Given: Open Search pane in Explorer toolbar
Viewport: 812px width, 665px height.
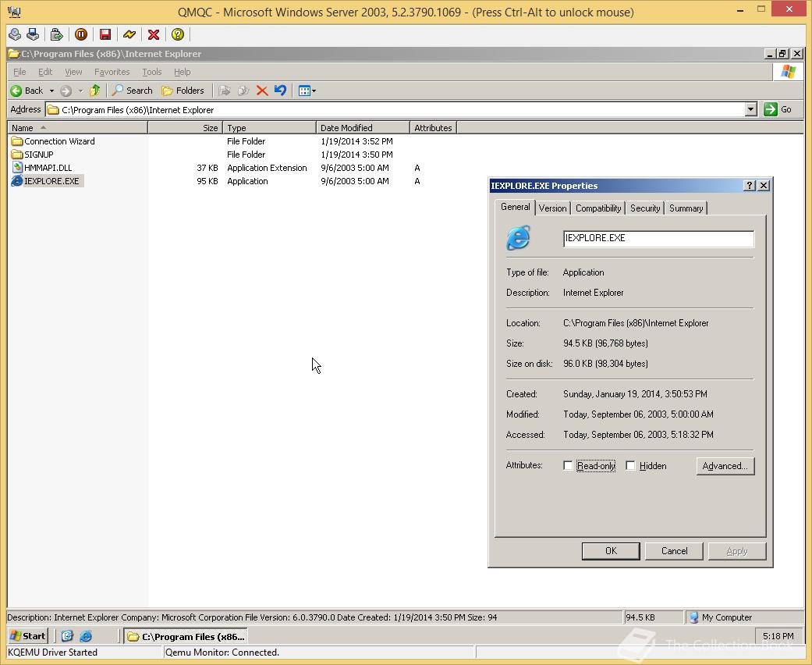Looking at the screenshot, I should click(x=133, y=91).
